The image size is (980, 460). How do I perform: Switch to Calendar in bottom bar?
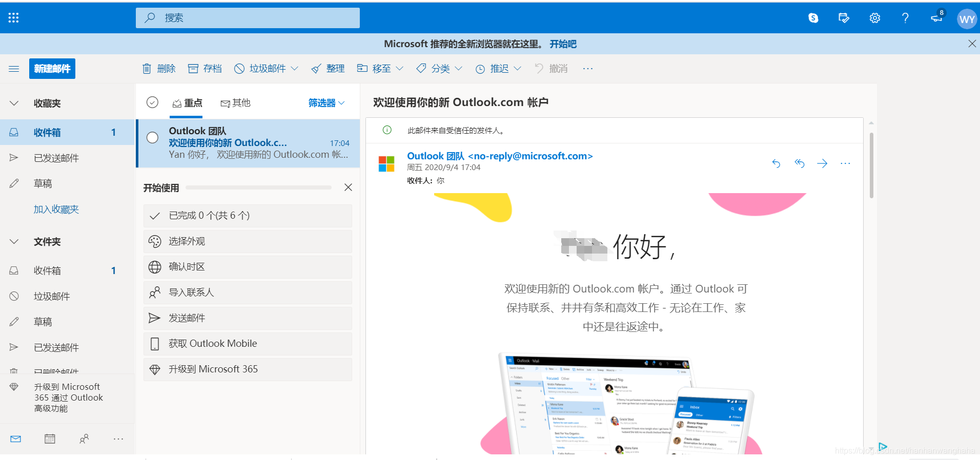pos(50,439)
